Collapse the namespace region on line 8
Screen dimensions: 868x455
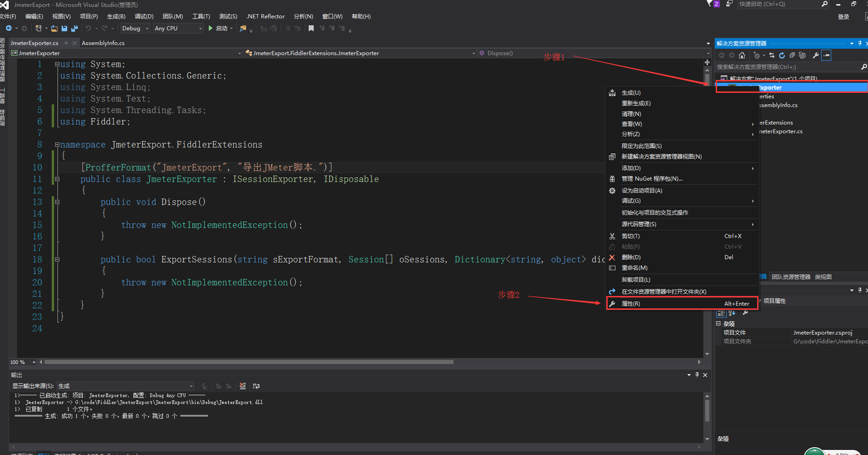point(57,144)
